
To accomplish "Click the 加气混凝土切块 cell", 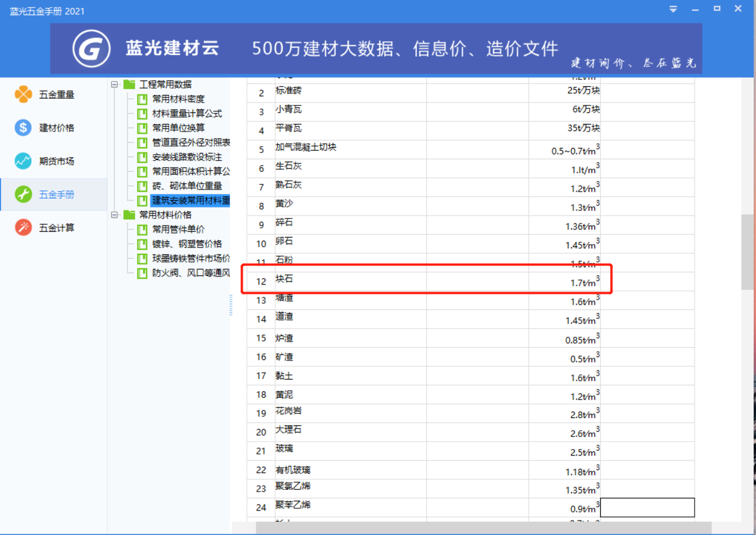I will [351, 149].
